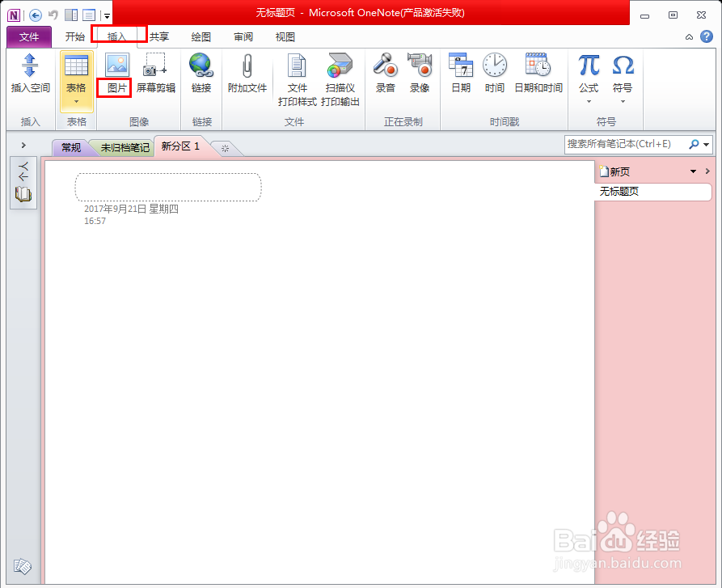
Task: Open Customize Quick Access Toolbar dropdown
Action: pyautogui.click(x=107, y=16)
